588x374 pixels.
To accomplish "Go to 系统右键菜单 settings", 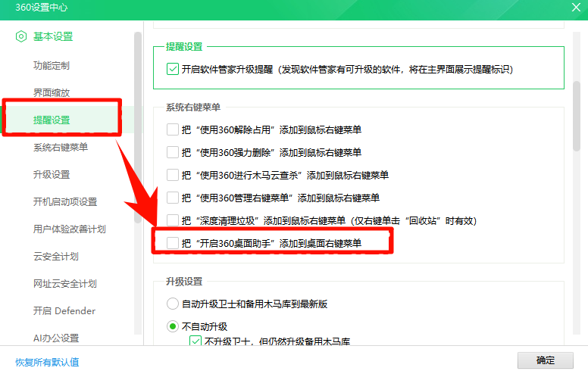I will pyautogui.click(x=61, y=147).
